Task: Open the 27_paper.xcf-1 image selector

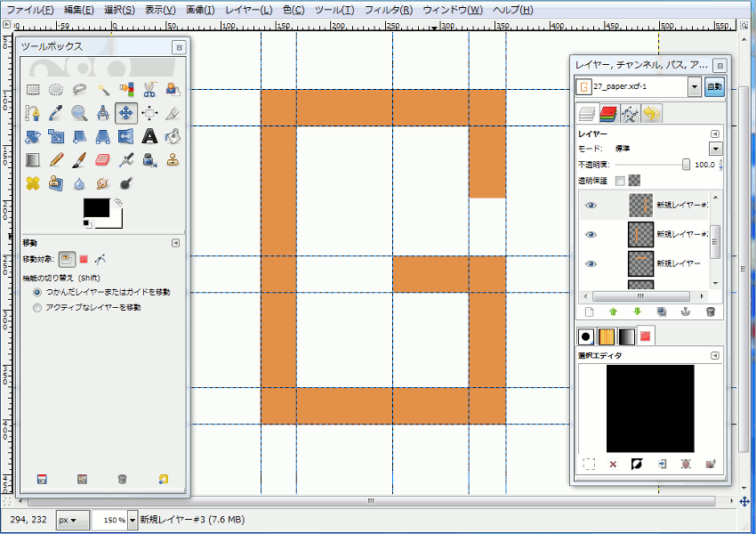Action: click(694, 87)
